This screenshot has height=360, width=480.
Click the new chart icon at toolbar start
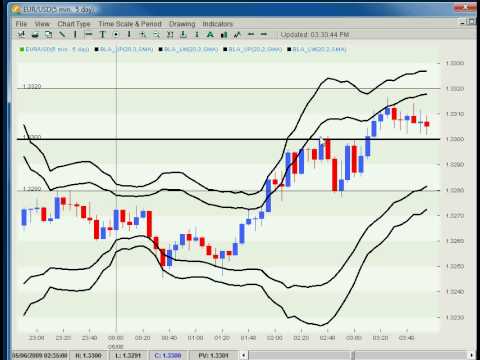(x=22, y=34)
